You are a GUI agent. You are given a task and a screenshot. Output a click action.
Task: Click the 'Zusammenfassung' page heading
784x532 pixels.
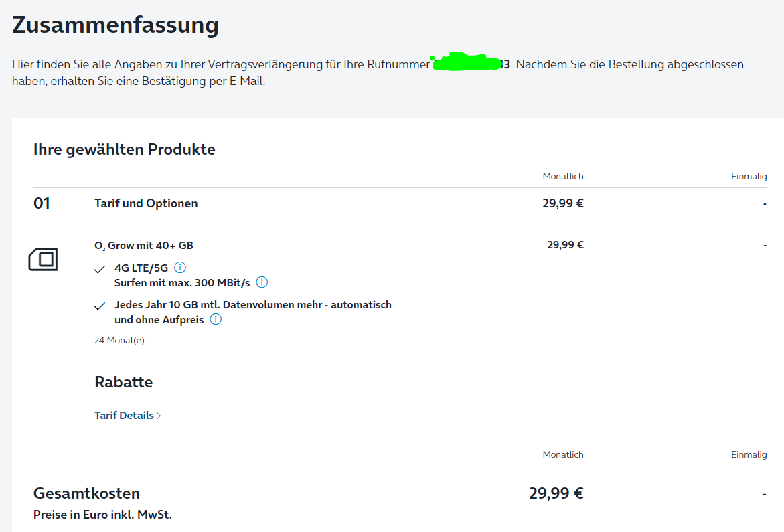click(115, 25)
